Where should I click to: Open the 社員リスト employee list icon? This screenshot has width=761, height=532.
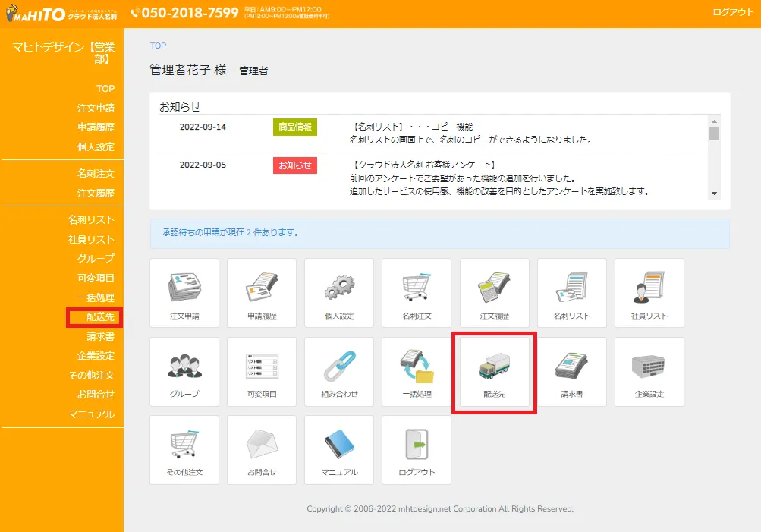coord(649,293)
